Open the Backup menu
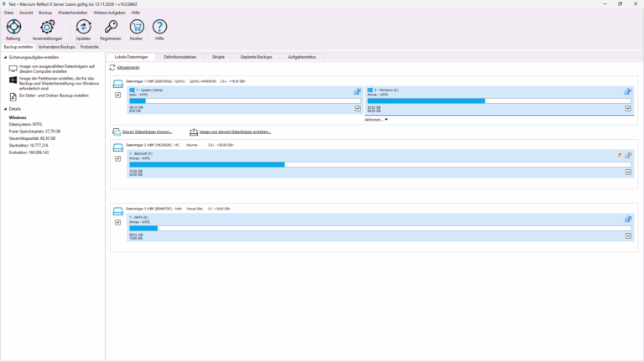The width and height of the screenshot is (644, 362). point(45,13)
